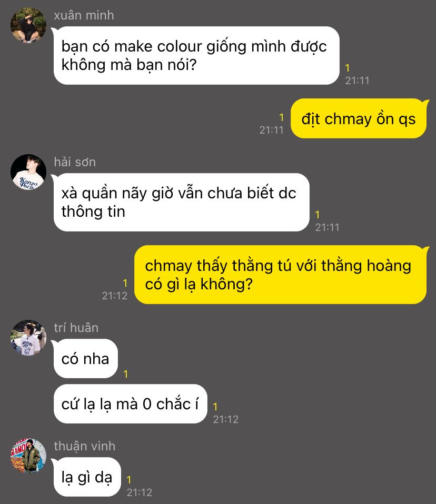
Task: Tap 21:11 timestamp beside xuân minh's message
Action: point(357,80)
